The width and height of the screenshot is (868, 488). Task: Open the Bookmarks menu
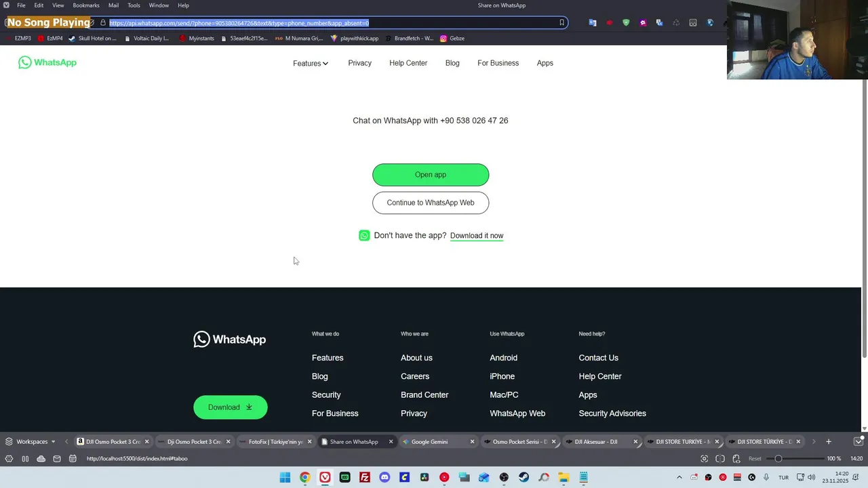[x=86, y=5]
